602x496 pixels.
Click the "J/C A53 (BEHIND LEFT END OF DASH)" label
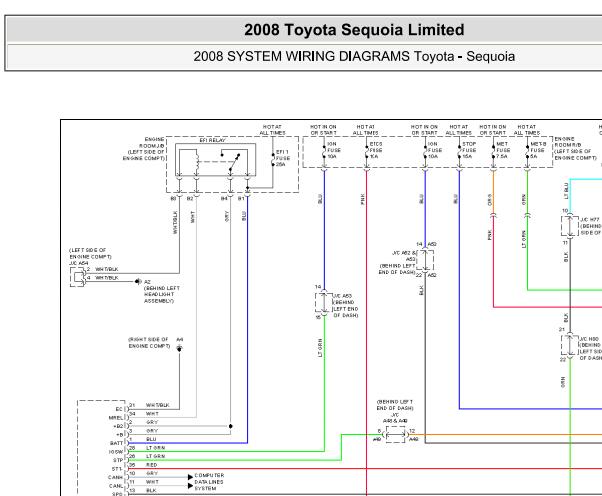pyautogui.click(x=345, y=306)
